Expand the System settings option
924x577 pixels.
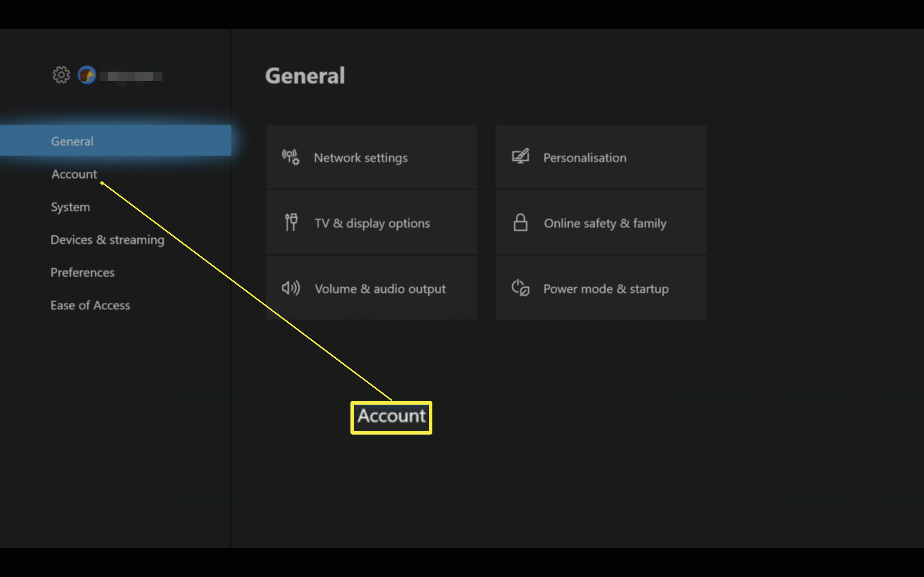tap(70, 206)
